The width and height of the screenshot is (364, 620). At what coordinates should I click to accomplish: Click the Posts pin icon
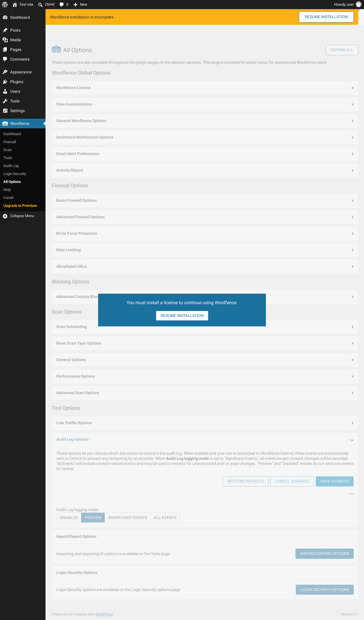[x=5, y=30]
